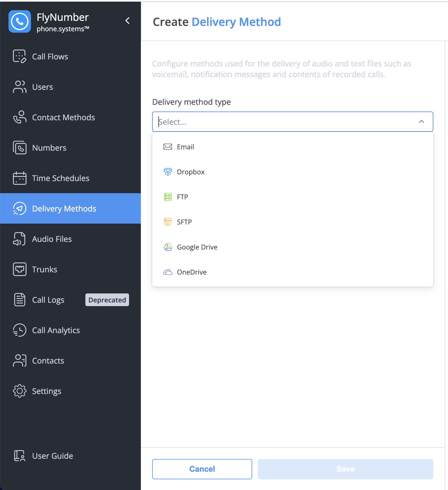The width and height of the screenshot is (448, 490).
Task: Click the FlyNumber brand name text
Action: [63, 17]
